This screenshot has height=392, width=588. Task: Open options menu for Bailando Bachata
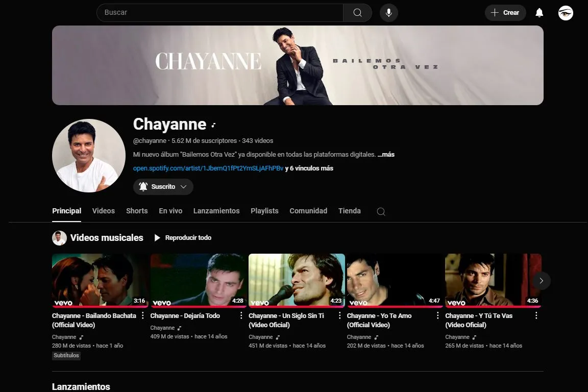click(x=143, y=316)
